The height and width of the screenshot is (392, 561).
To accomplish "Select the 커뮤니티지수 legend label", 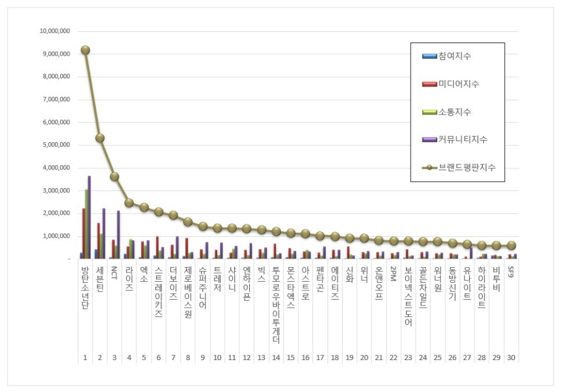I will click(463, 139).
